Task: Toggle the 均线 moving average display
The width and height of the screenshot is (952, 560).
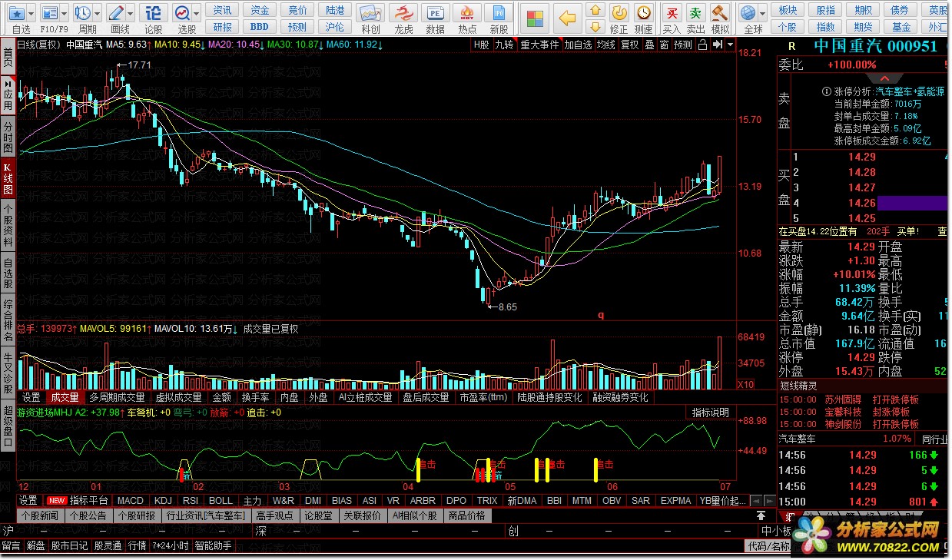Action: [606, 45]
